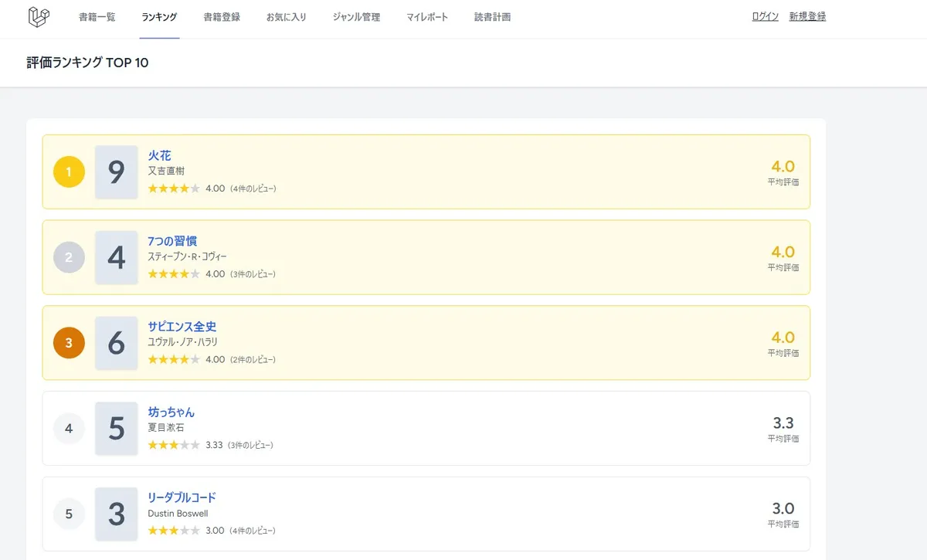Viewport: 927px width, 560px height.
Task: Open the book 7つの習慣
Action: click(x=172, y=241)
